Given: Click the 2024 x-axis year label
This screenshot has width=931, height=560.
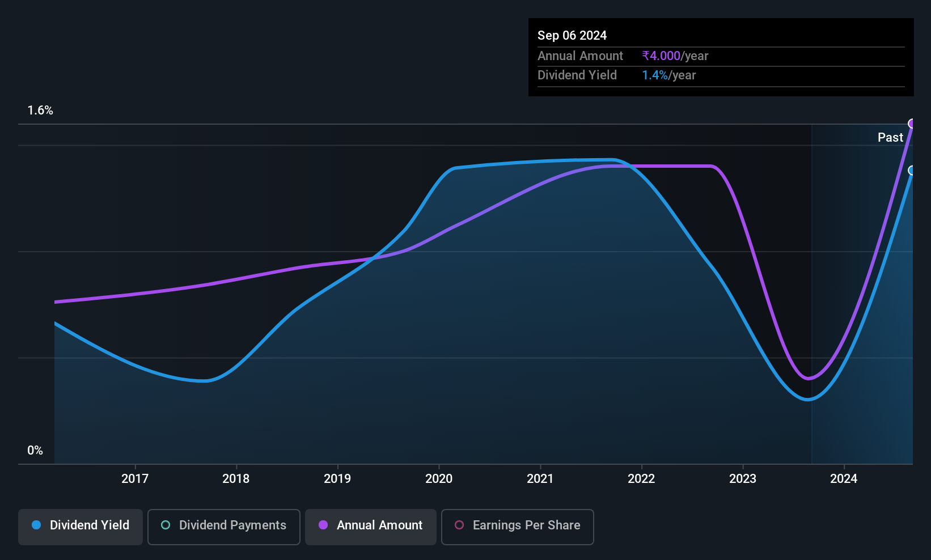Looking at the screenshot, I should (844, 478).
